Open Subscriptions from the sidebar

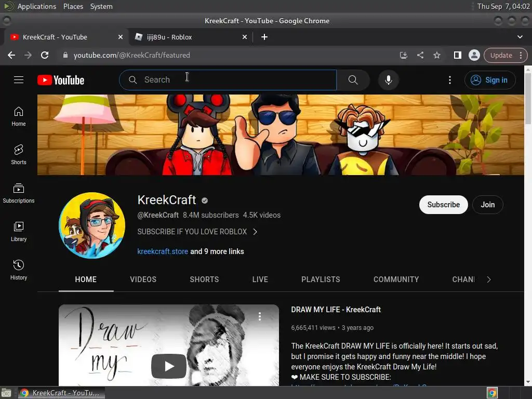point(19,193)
